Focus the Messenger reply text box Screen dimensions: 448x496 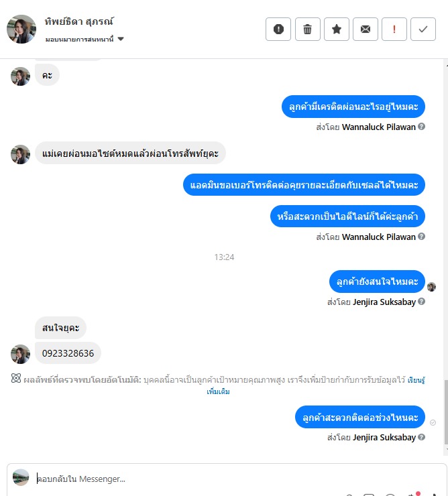tap(234, 479)
